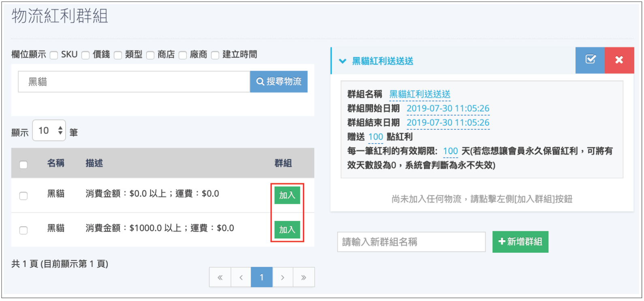Edit group name link 黑貓紅利送送送

pos(420,95)
